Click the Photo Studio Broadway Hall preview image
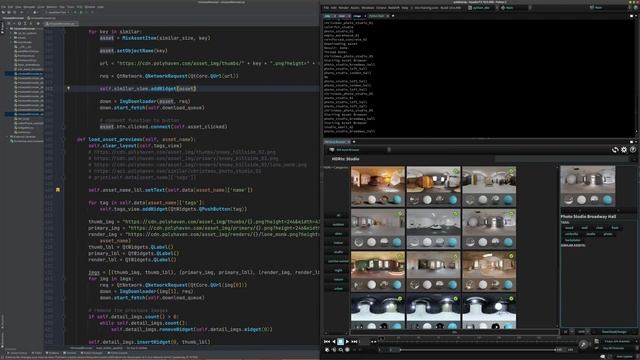 click(x=587, y=186)
